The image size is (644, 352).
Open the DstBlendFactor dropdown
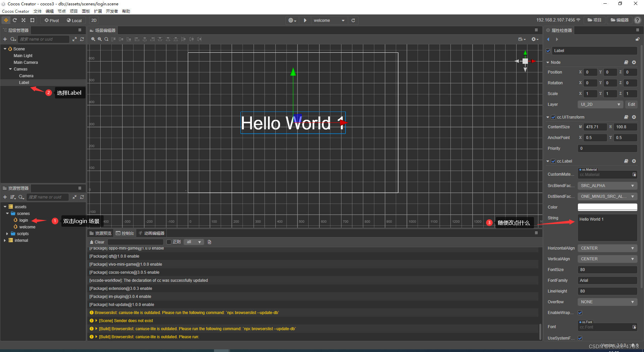coord(607,196)
